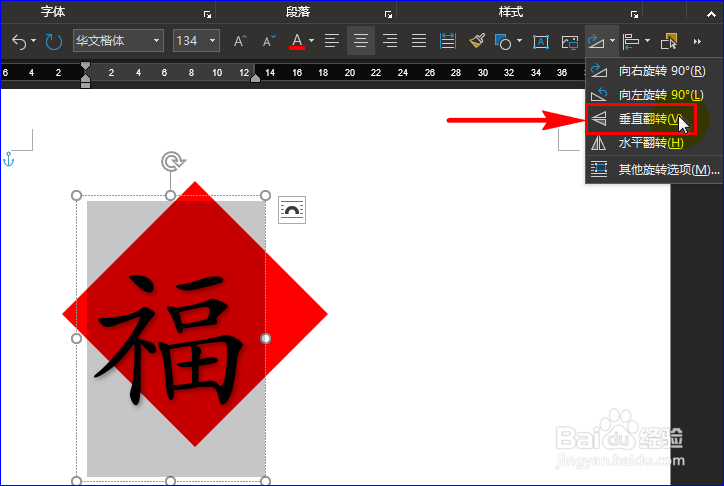The width and height of the screenshot is (724, 486).
Task: Toggle center alignment
Action: point(361,41)
